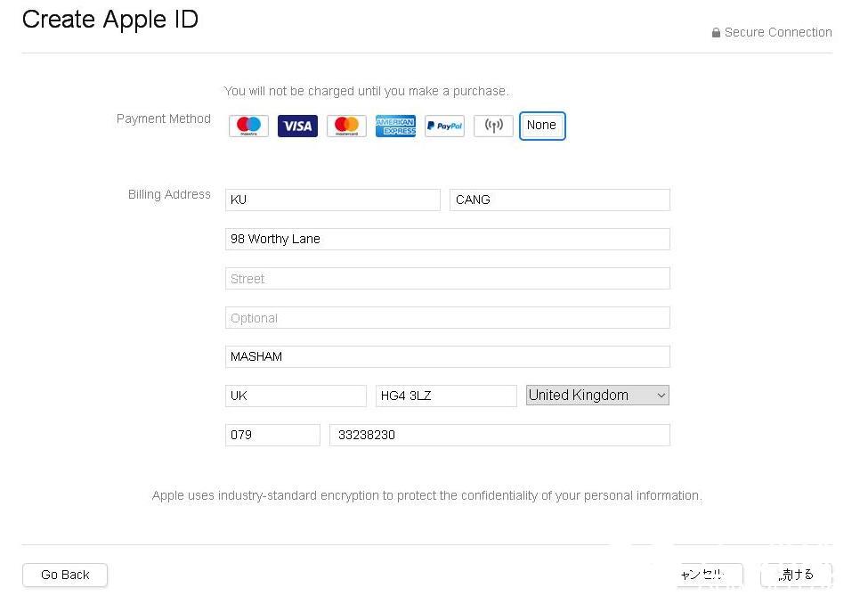Click the Japanese cancel button
The image size is (868, 604).
[710, 575]
